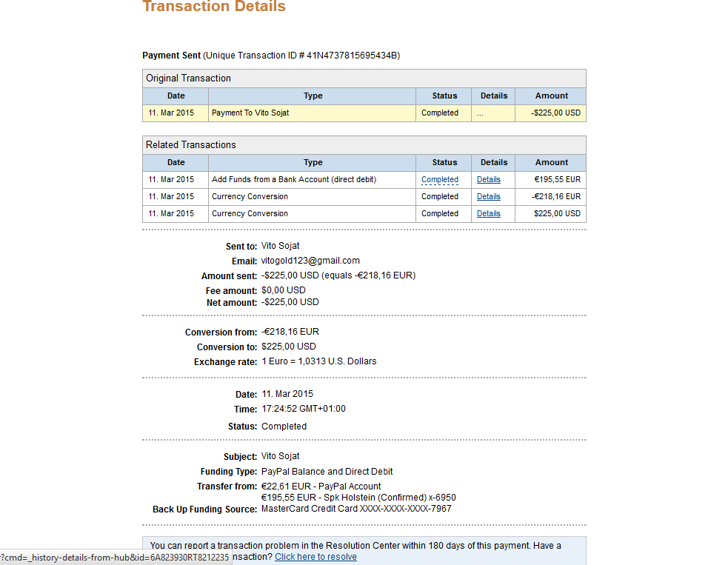Click the Fee amount $0,00 USD value

283,290
